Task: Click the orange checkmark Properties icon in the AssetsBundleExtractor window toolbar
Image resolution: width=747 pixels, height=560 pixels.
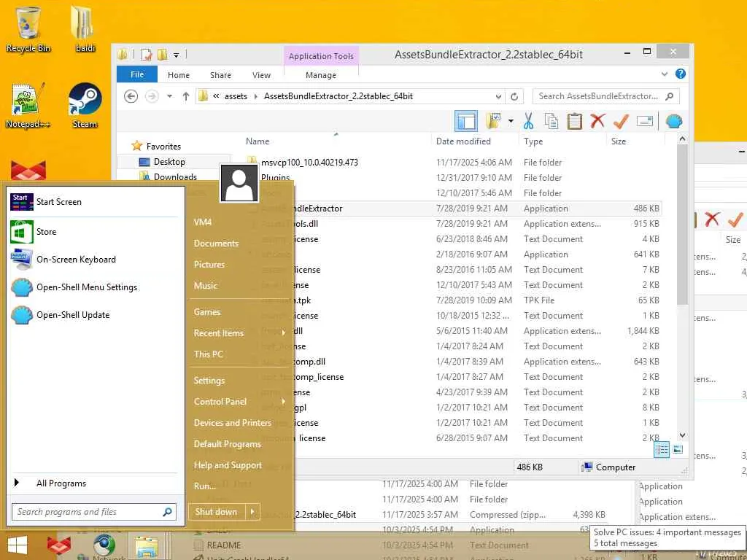Action: (621, 122)
